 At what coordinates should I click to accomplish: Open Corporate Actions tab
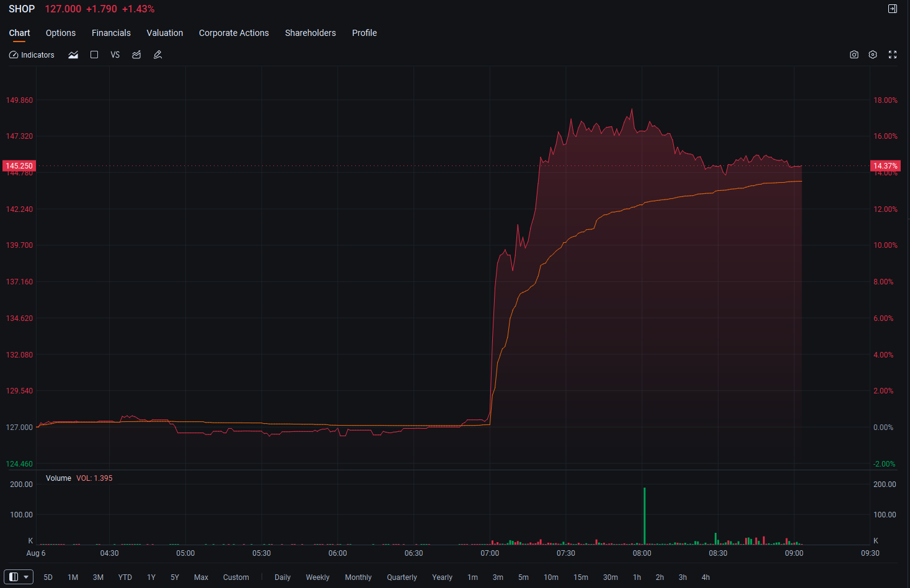(x=234, y=33)
